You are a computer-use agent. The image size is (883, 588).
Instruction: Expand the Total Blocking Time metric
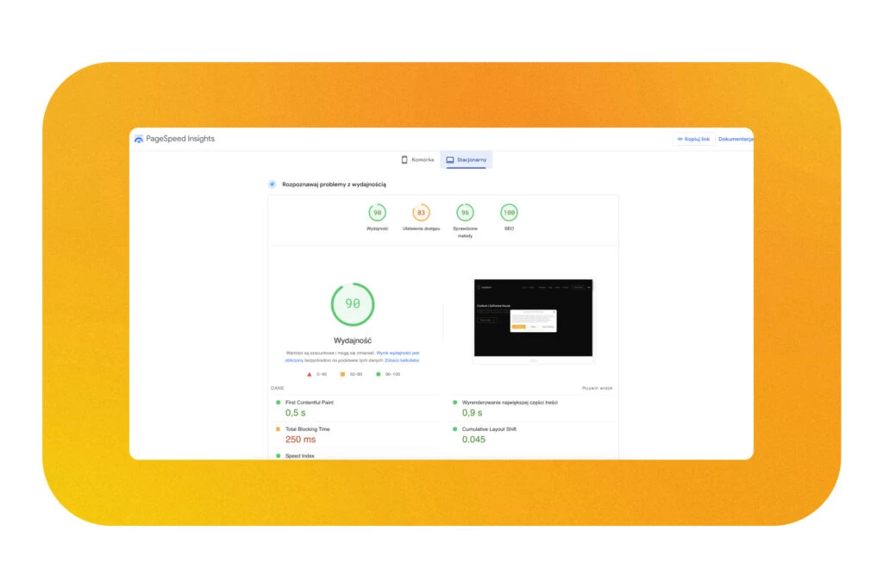tap(307, 428)
